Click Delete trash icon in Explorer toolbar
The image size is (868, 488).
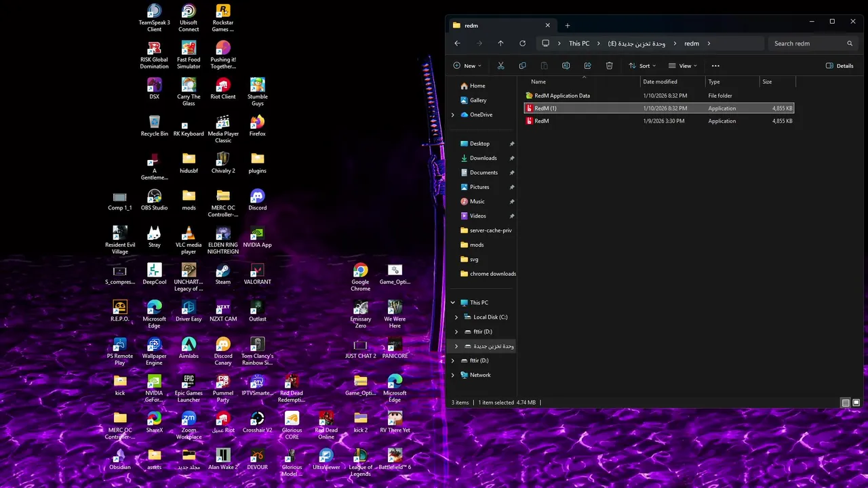click(609, 66)
